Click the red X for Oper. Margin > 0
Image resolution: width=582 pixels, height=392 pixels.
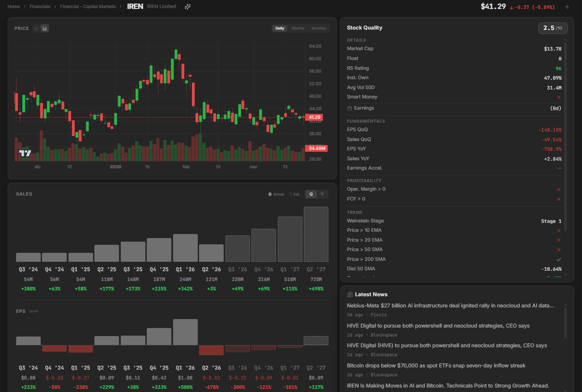point(559,189)
